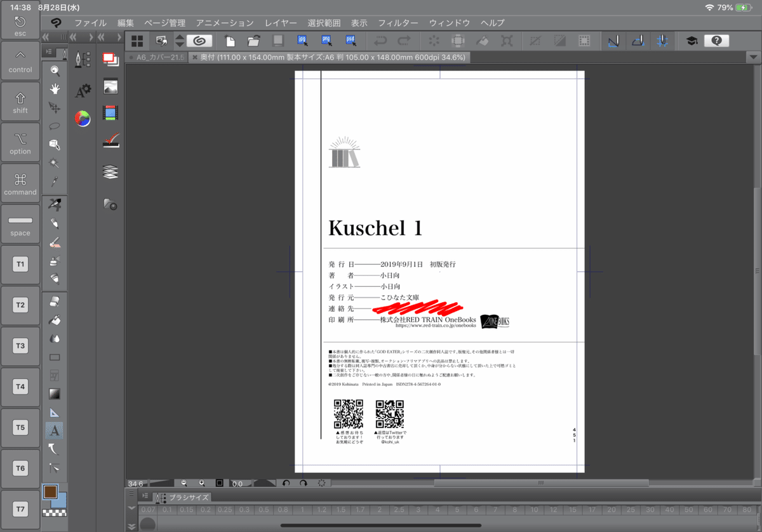Open the ファイル menu
The height and width of the screenshot is (532, 762).
pyautogui.click(x=90, y=23)
